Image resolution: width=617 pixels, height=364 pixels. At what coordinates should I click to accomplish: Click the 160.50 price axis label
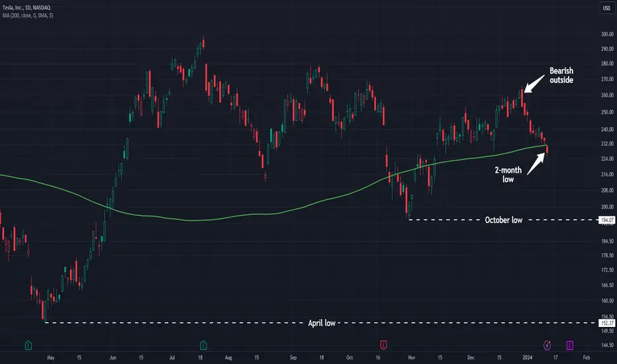tap(607, 300)
